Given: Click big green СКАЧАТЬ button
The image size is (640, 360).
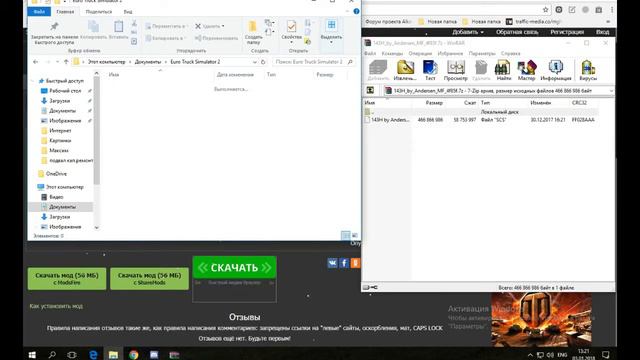Looking at the screenshot, I should pyautogui.click(x=234, y=267).
